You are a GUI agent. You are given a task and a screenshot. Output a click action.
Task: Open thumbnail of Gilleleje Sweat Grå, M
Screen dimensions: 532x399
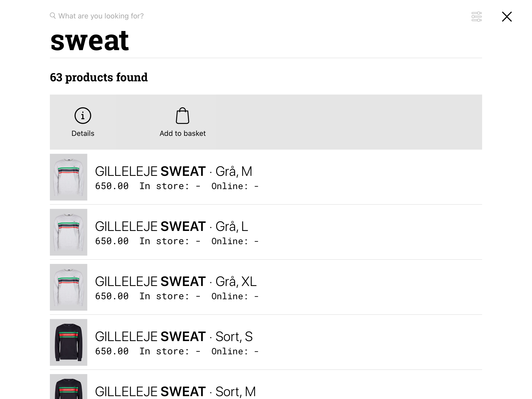[x=69, y=177]
